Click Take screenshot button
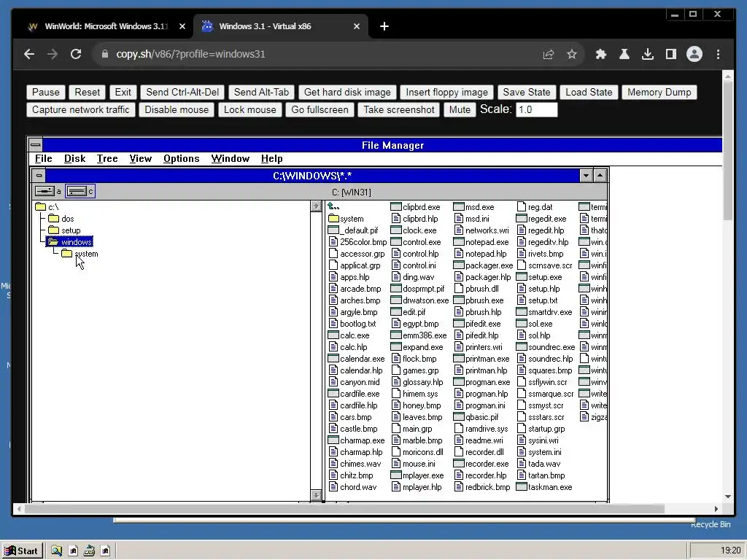The height and width of the screenshot is (560, 747). (x=399, y=109)
